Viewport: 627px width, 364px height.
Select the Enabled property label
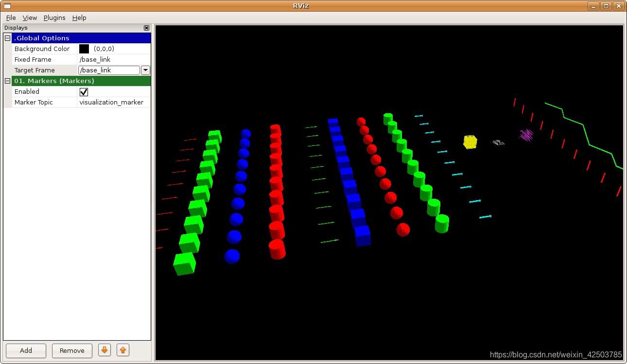[x=27, y=91]
